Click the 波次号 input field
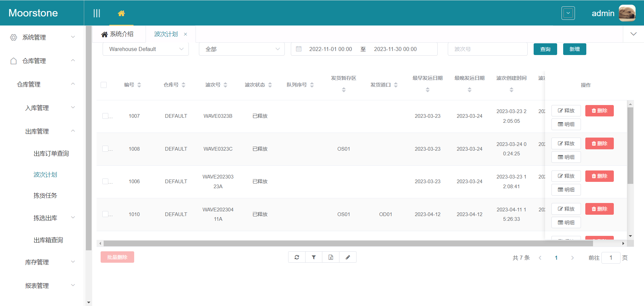Viewport: 644px width, 306px height. (x=487, y=49)
